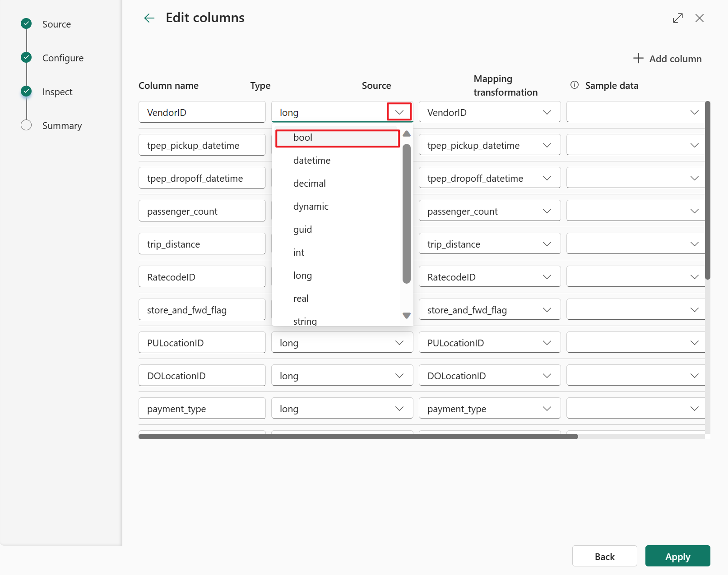Select bool from the type list
728x575 pixels.
pyautogui.click(x=338, y=138)
